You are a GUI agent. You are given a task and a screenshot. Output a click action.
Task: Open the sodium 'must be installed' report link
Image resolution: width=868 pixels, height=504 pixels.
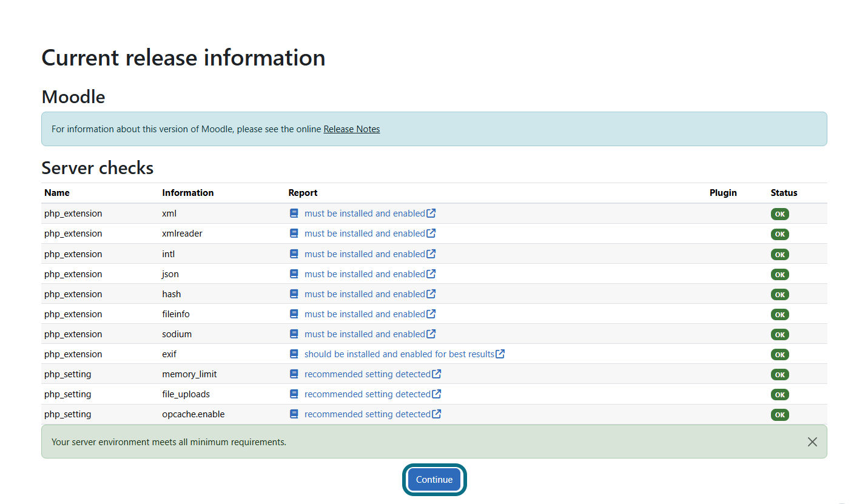coord(365,334)
